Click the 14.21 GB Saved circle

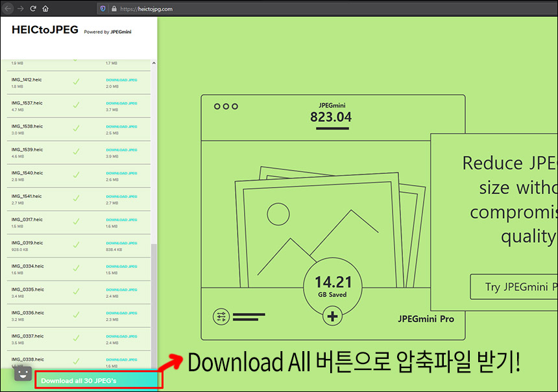coord(333,287)
